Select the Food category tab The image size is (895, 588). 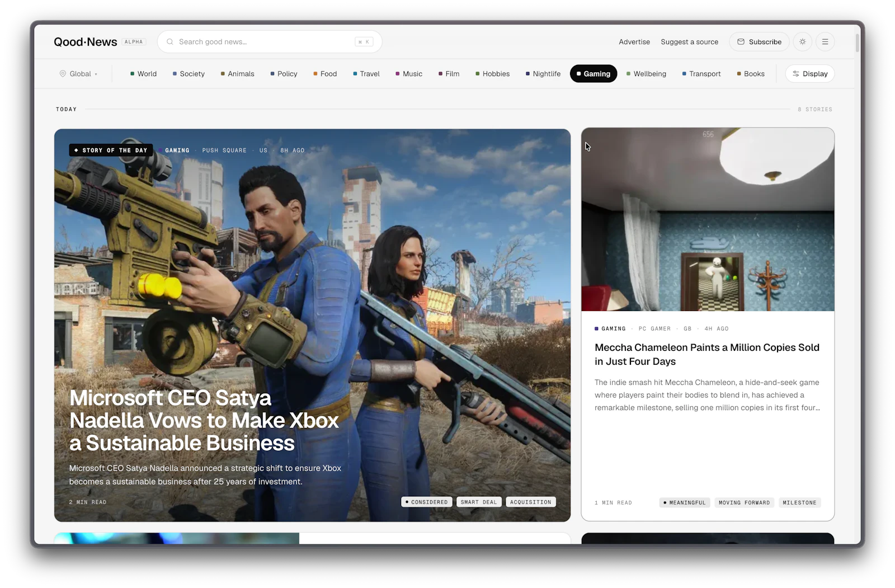point(325,74)
